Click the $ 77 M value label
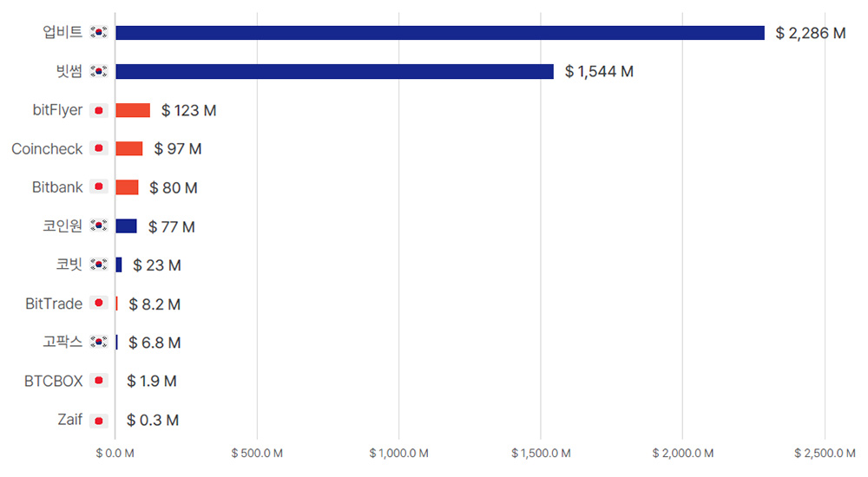Viewport: 868px width, 477px height. click(x=172, y=226)
